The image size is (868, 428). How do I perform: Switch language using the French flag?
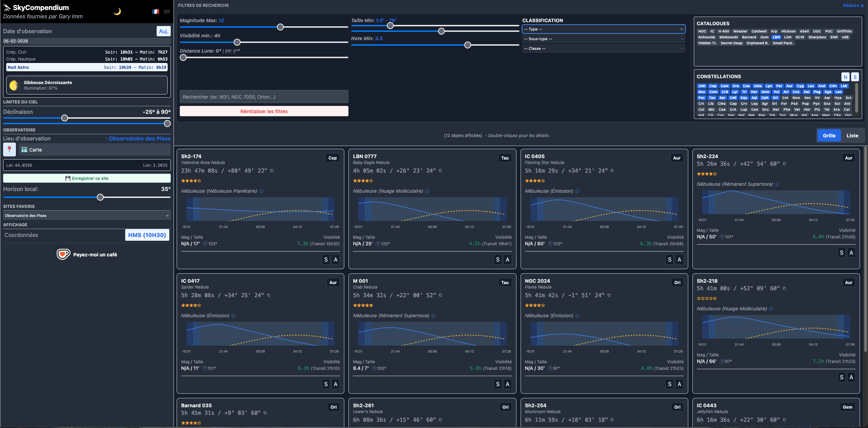tap(156, 11)
